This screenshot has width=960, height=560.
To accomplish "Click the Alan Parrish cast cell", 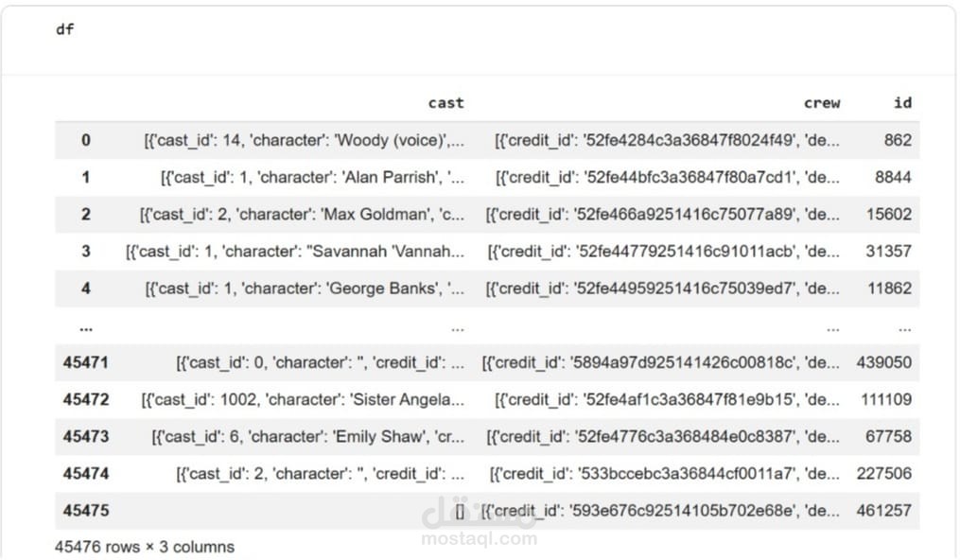I will click(312, 177).
